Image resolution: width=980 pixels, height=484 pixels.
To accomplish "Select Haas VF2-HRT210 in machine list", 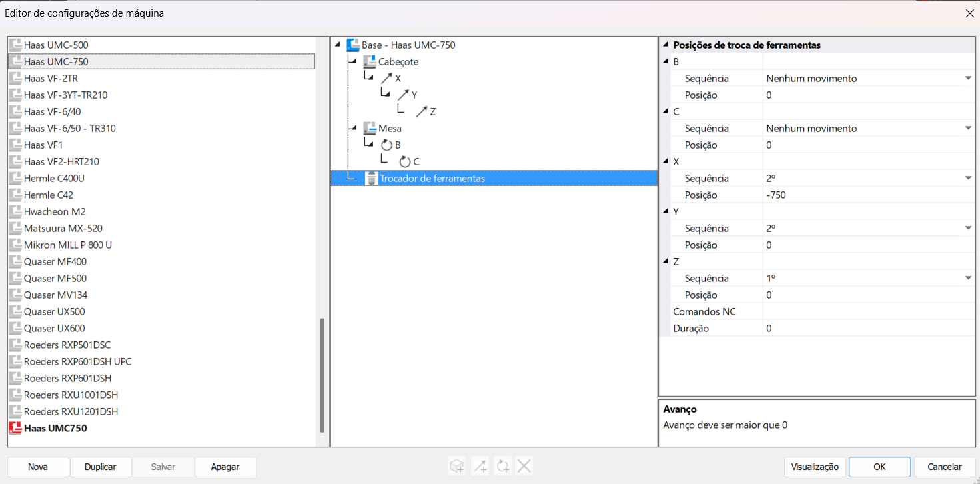I will point(61,161).
